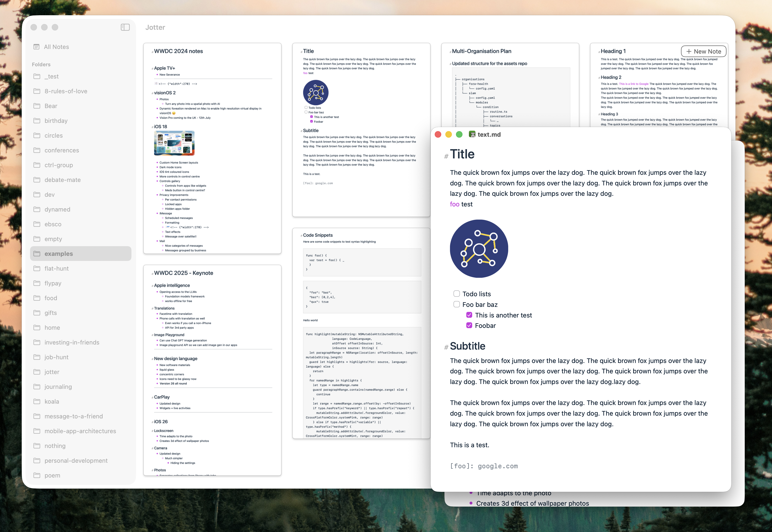Click the Bear folder icon in sidebar
772x532 pixels.
click(x=37, y=106)
